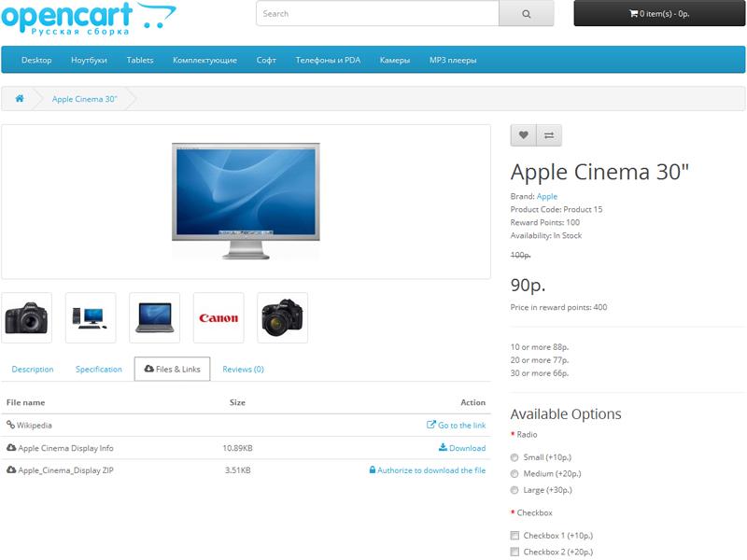Open the Комплектующие category menu

coord(204,61)
